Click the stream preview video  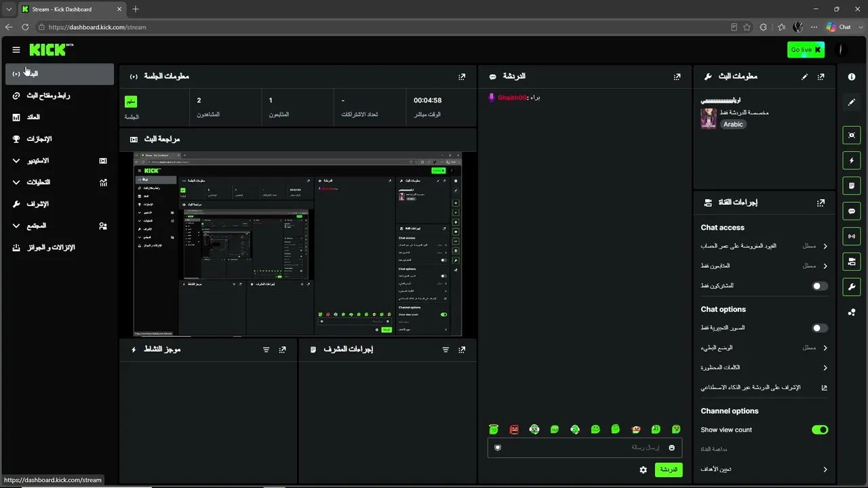(x=298, y=244)
